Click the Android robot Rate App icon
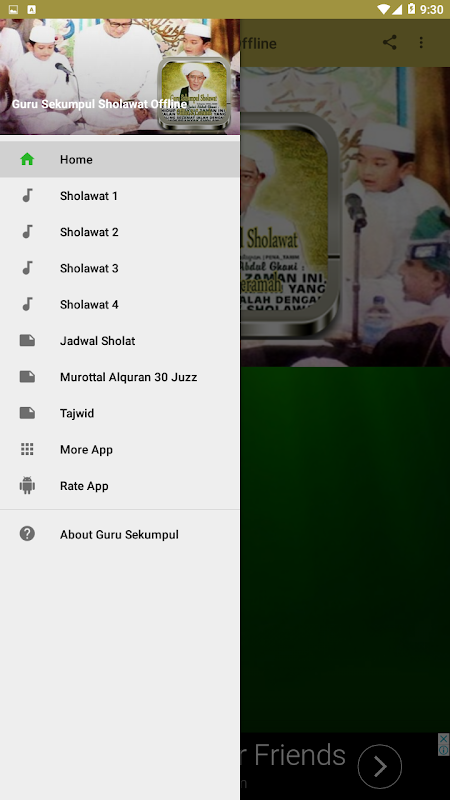Viewport: 450px width, 800px height. point(27,485)
